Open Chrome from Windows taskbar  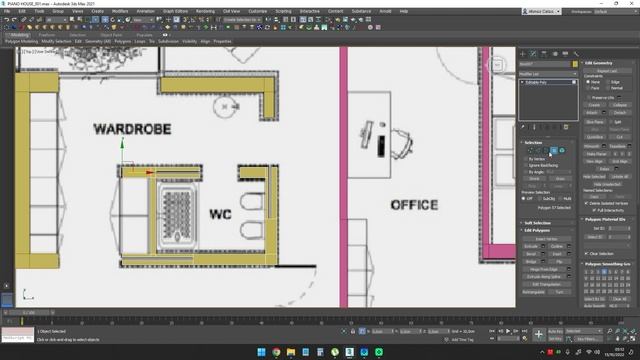tap(276, 352)
